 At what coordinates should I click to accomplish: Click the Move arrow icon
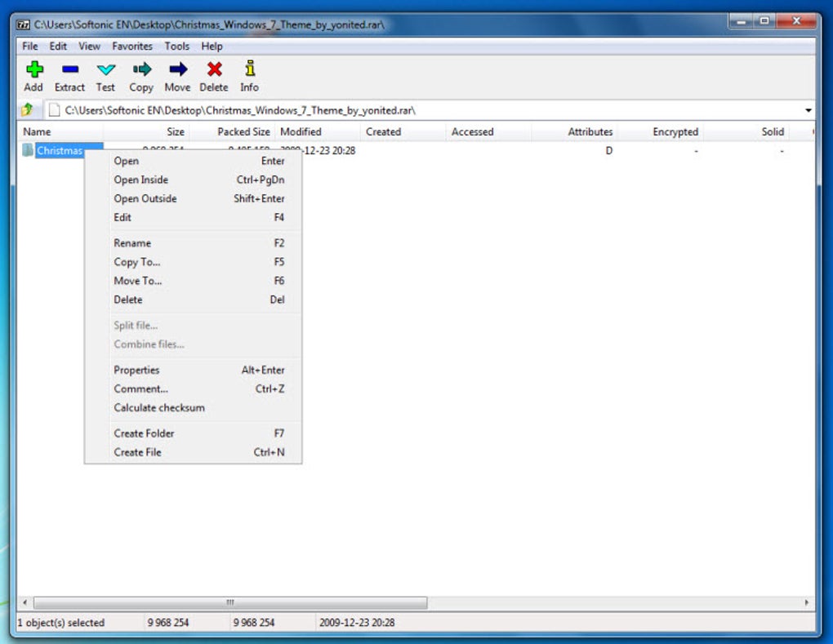pos(177,70)
